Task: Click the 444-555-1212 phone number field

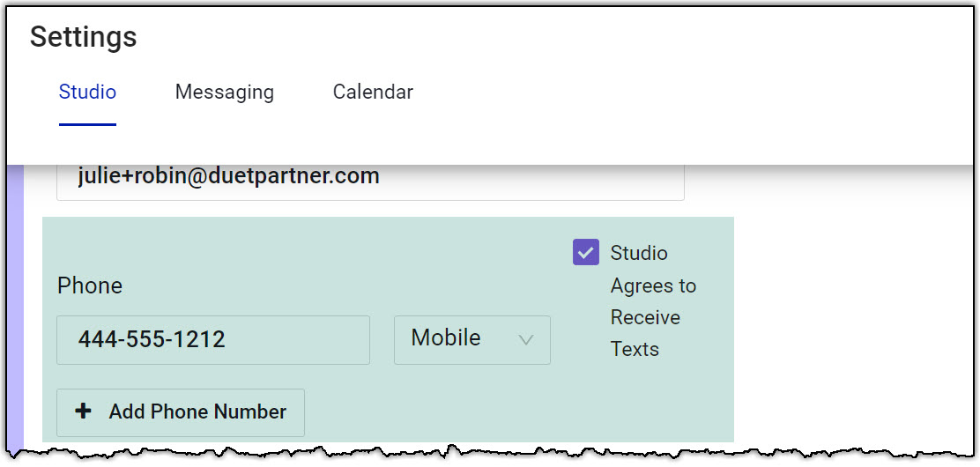Action: coord(213,339)
